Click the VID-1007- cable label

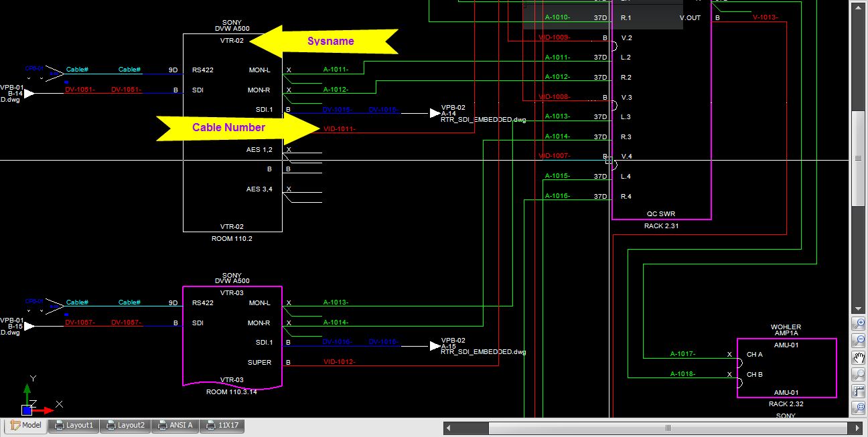(555, 156)
